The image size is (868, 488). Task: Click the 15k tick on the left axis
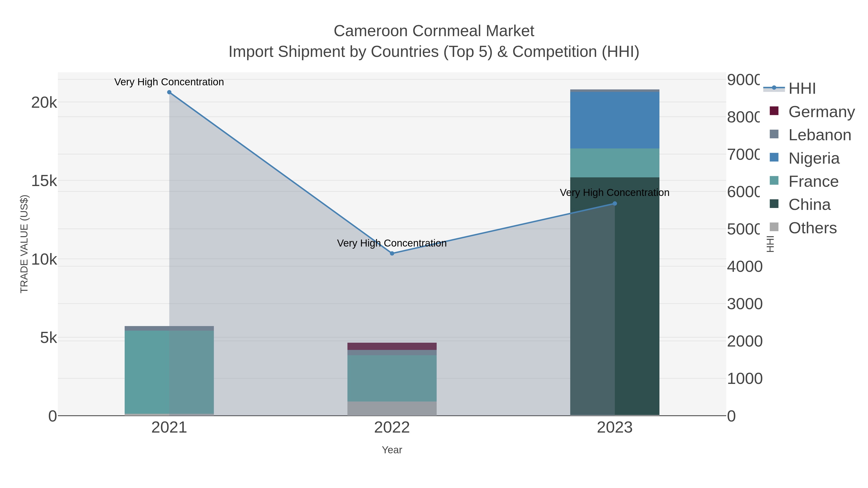point(44,181)
